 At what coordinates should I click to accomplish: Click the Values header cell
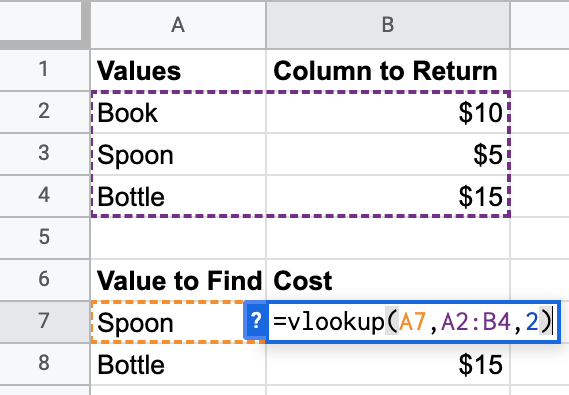(x=178, y=70)
